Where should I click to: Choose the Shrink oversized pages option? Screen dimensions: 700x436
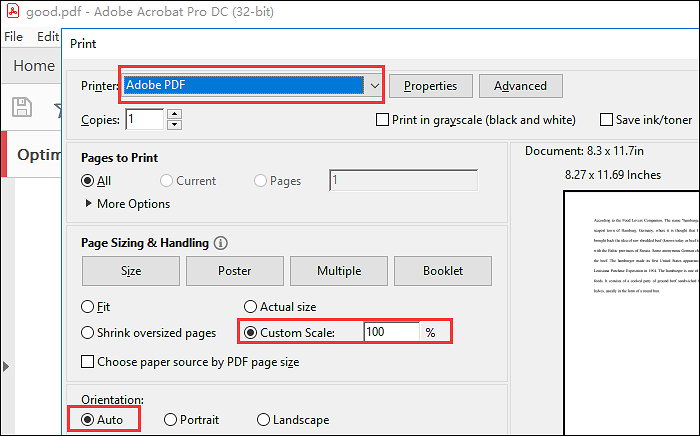click(89, 332)
